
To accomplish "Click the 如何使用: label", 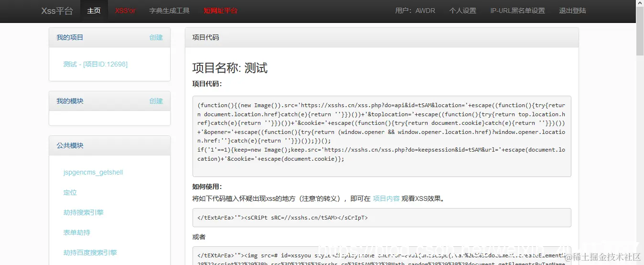I will point(207,187).
